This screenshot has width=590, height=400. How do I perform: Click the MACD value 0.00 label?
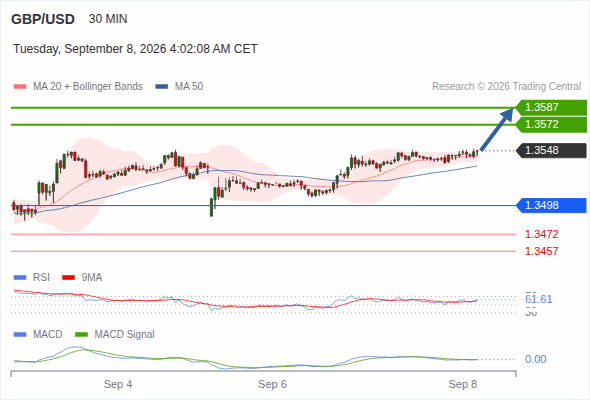[x=535, y=359]
